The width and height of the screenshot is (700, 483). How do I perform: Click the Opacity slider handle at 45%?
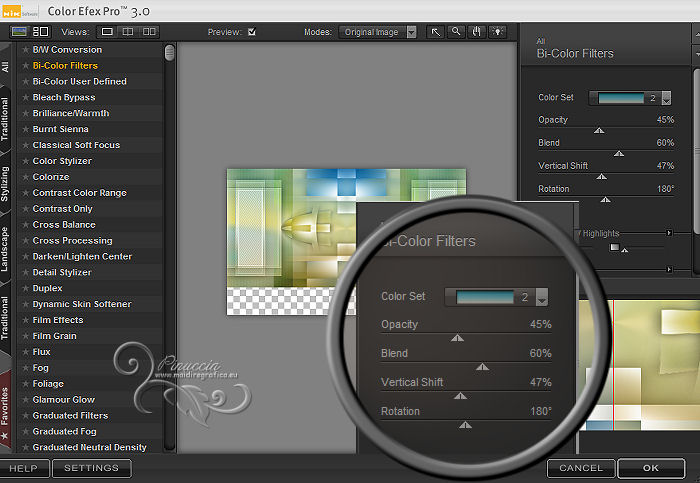(x=599, y=130)
